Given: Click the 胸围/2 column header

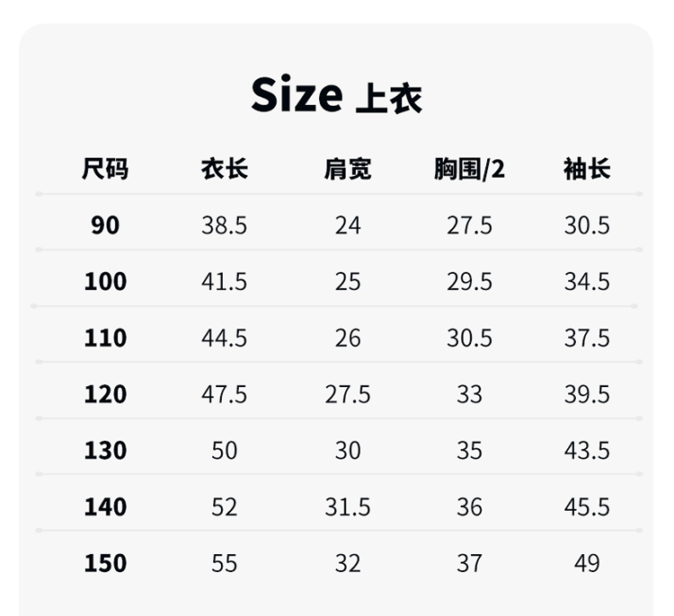Looking at the screenshot, I should pyautogui.click(x=469, y=168).
